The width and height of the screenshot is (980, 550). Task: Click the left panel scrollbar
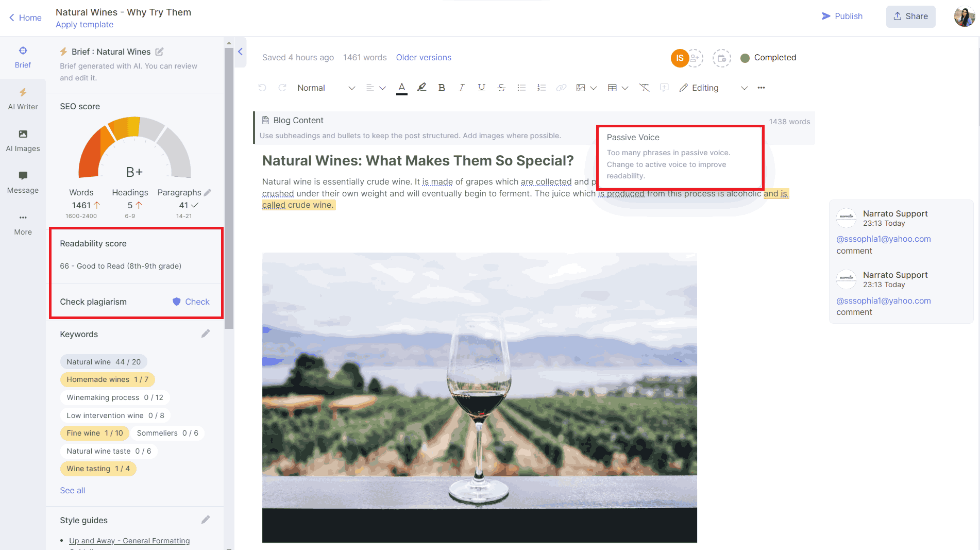(229, 188)
